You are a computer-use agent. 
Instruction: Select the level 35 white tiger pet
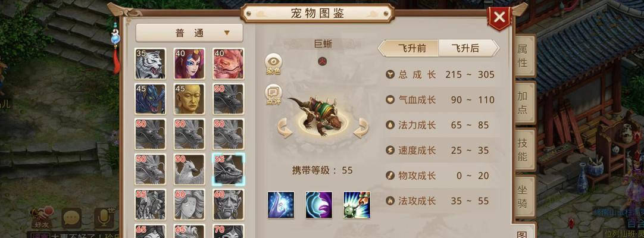151,64
